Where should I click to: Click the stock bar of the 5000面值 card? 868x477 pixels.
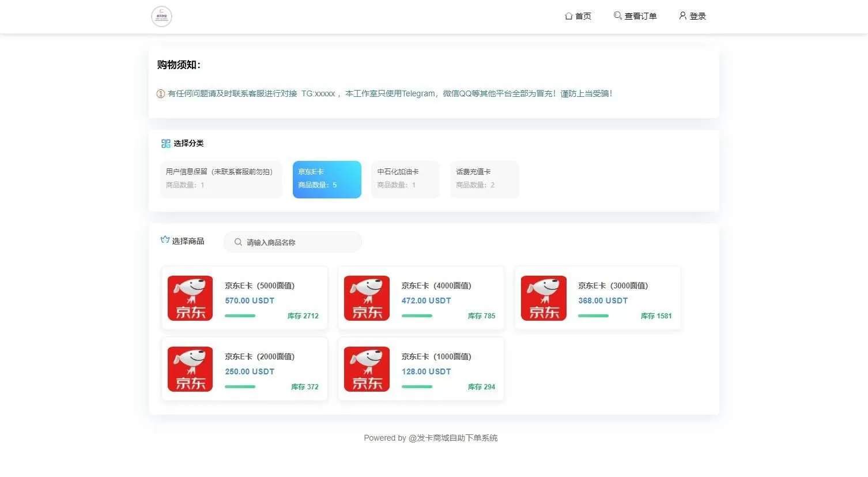(x=240, y=316)
